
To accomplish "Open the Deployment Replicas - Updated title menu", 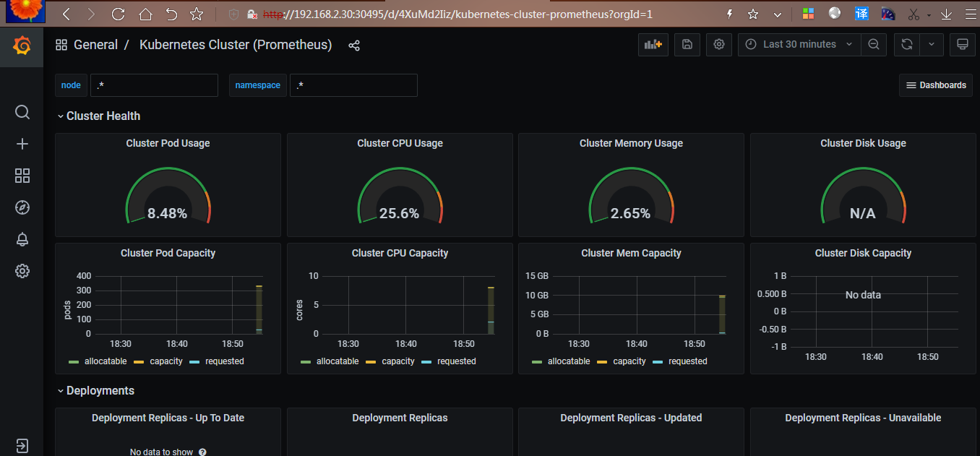I will [x=631, y=418].
